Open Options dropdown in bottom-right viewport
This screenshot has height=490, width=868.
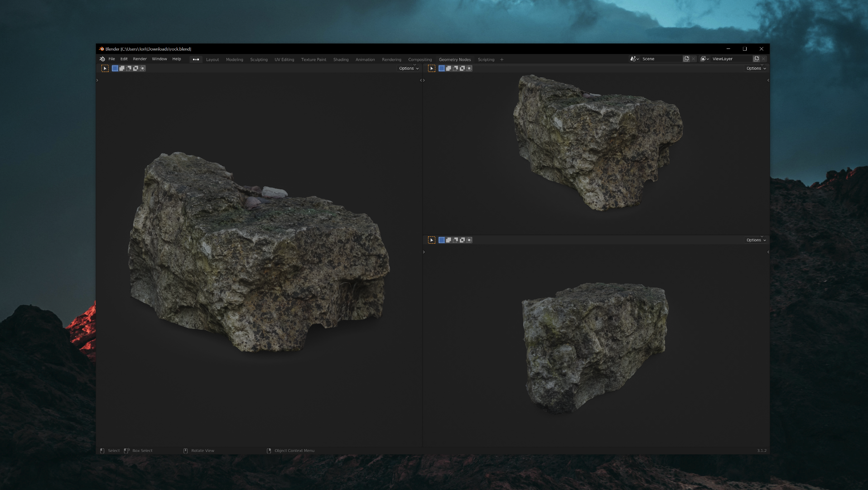coord(756,240)
